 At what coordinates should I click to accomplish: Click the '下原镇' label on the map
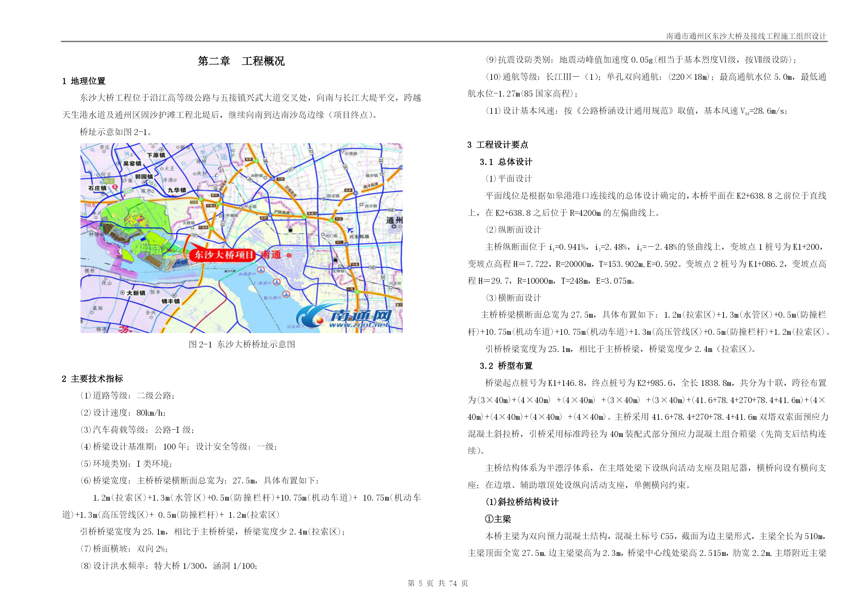click(x=155, y=155)
